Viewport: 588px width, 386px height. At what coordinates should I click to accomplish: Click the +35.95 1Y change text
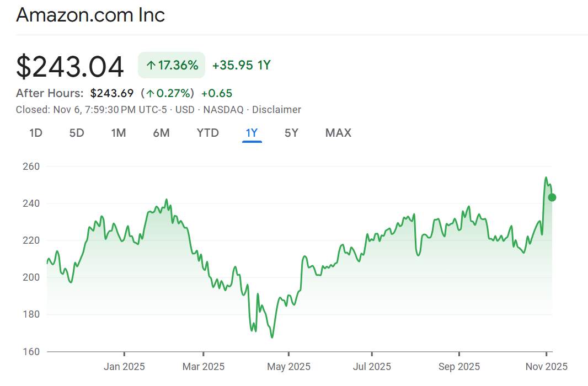[242, 66]
